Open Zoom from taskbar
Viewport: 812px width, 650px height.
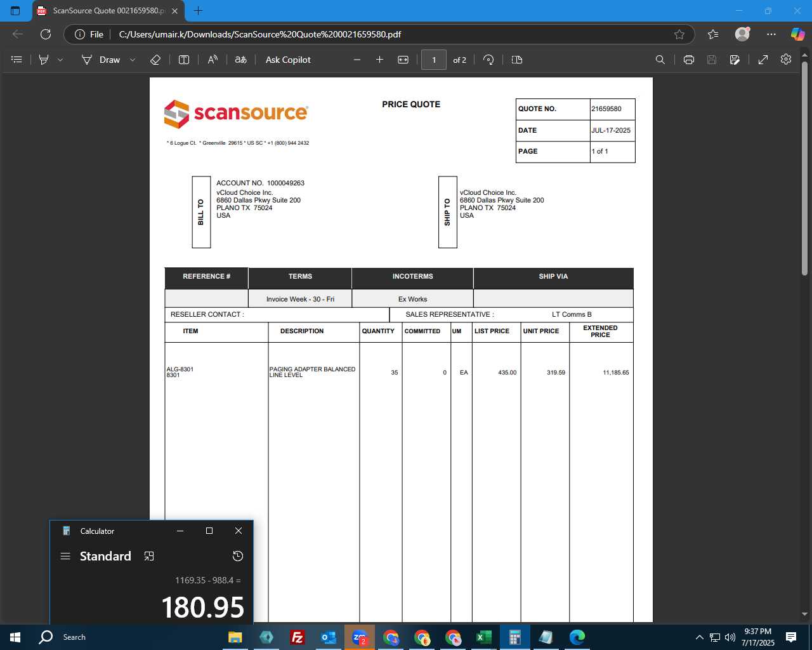click(360, 637)
